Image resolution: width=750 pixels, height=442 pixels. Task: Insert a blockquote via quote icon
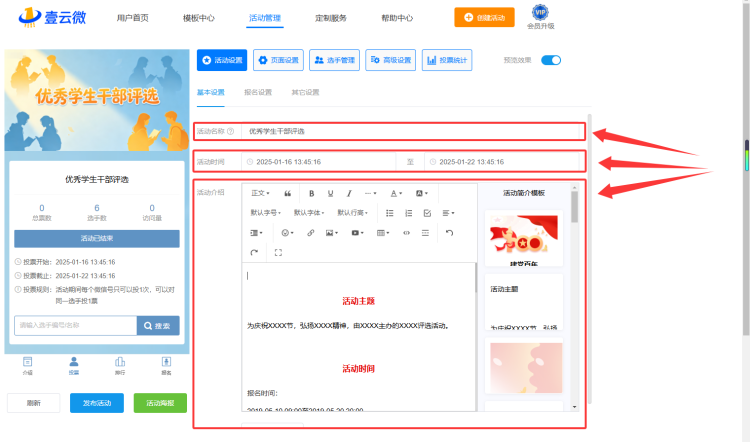pyautogui.click(x=287, y=193)
